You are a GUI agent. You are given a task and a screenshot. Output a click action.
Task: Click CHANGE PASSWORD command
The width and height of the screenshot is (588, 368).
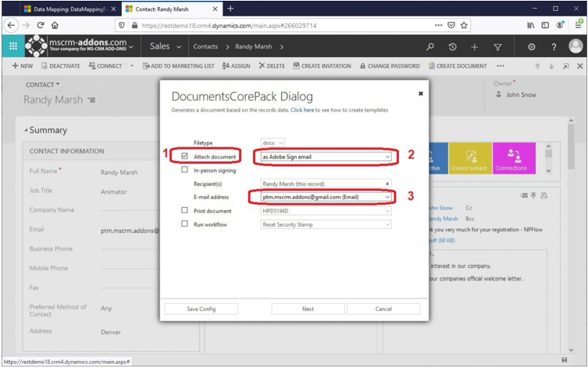pyautogui.click(x=390, y=66)
